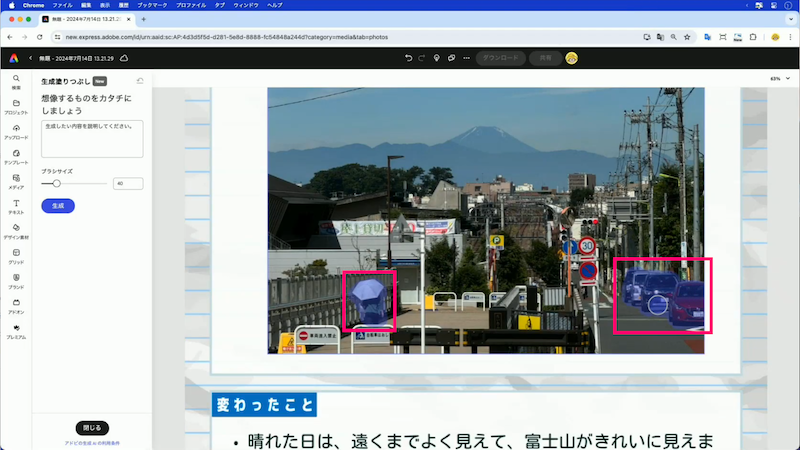The width and height of the screenshot is (800, 450).
Task: Open the more options ellipsis menu
Action: coord(466,58)
